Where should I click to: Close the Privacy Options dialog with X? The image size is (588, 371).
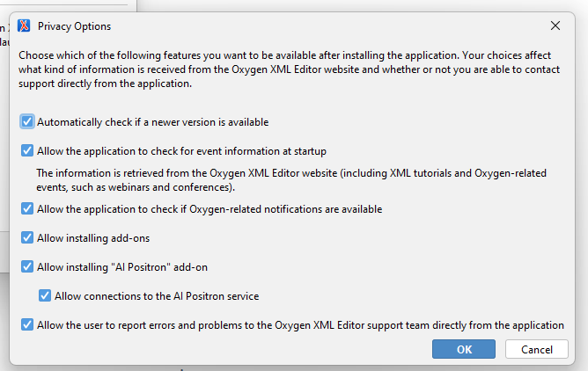click(x=555, y=25)
